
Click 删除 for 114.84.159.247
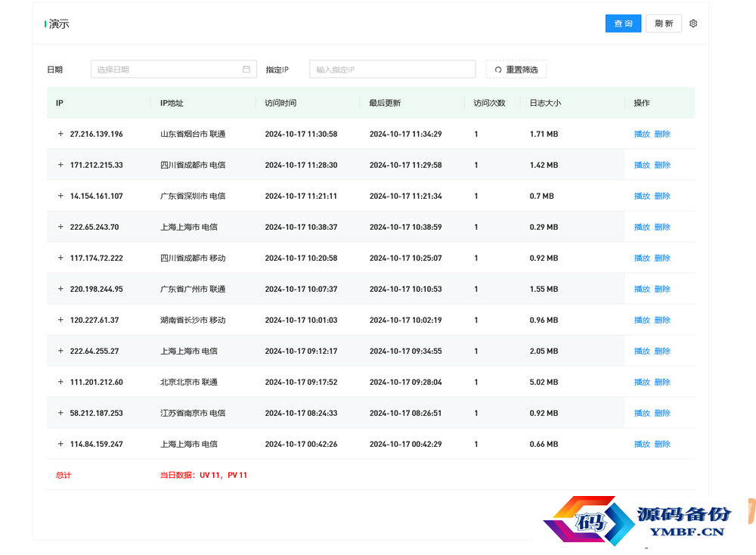(662, 444)
